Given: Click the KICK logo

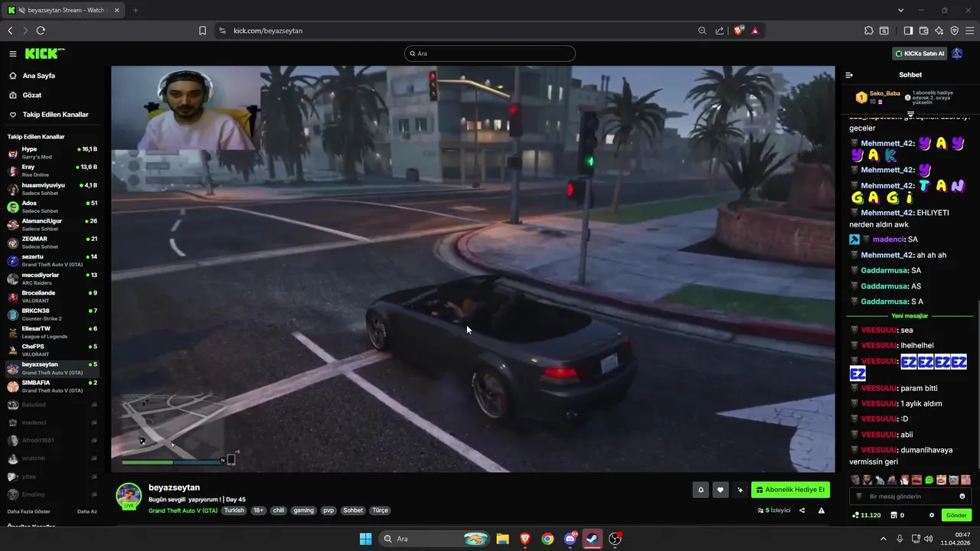Looking at the screenshot, I should pos(44,54).
